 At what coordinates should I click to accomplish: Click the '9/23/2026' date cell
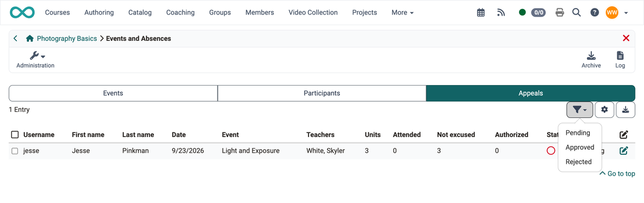pyautogui.click(x=188, y=151)
